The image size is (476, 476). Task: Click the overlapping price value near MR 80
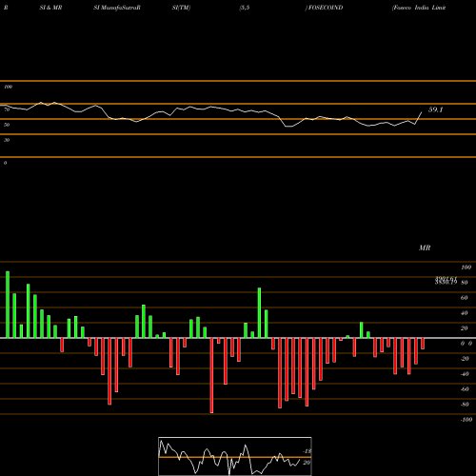tap(446, 281)
